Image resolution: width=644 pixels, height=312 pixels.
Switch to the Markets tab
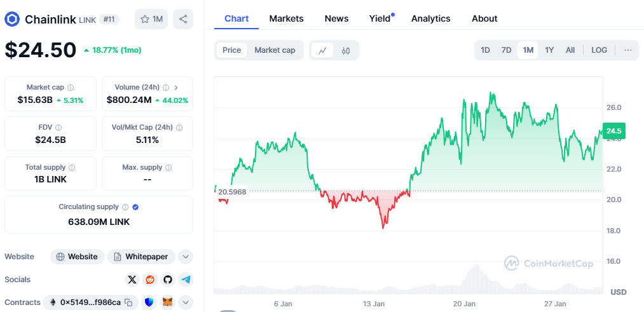[x=286, y=18]
